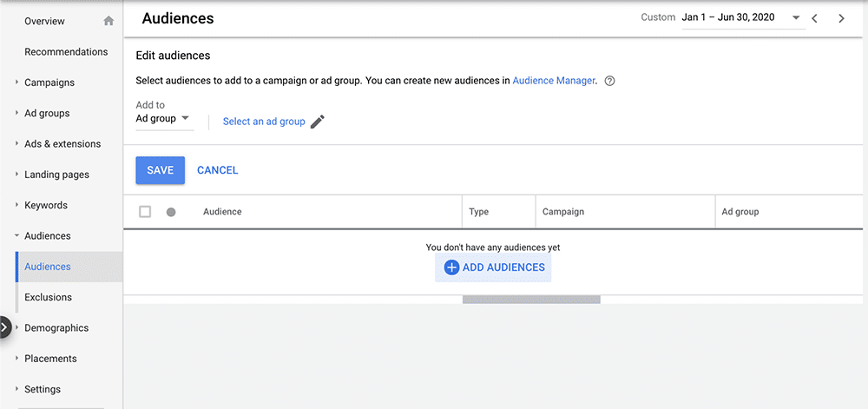Image resolution: width=868 pixels, height=409 pixels.
Task: Click the Campaign column header
Action: (x=563, y=212)
